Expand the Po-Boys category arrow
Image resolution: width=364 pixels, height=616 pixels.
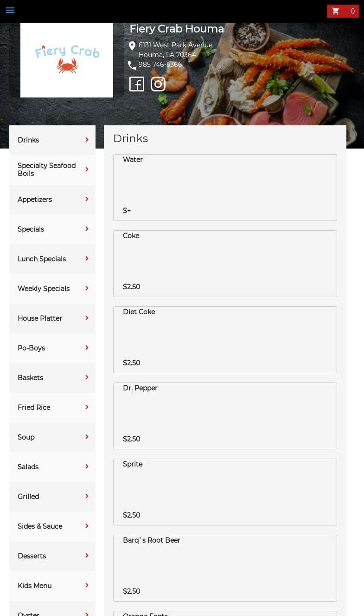[x=87, y=348]
